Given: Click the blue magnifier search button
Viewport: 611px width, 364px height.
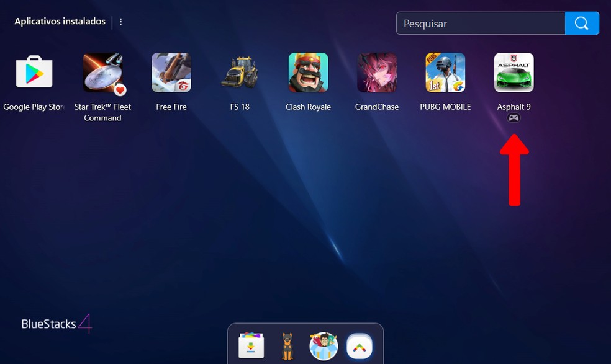Looking at the screenshot, I should 582,24.
